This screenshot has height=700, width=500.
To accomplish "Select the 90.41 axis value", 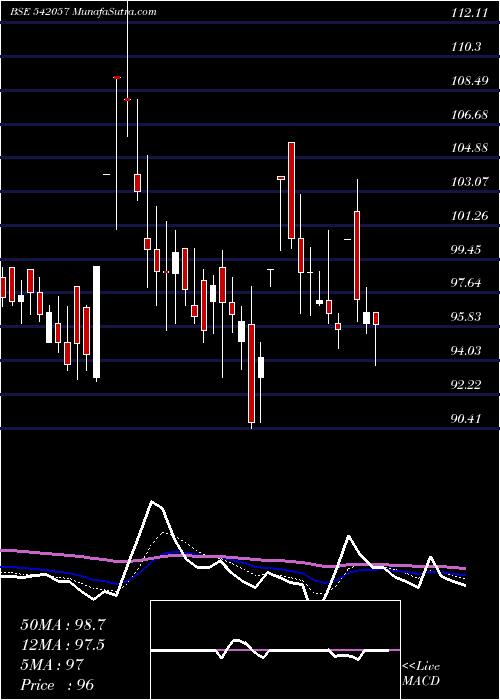I will 467,419.
